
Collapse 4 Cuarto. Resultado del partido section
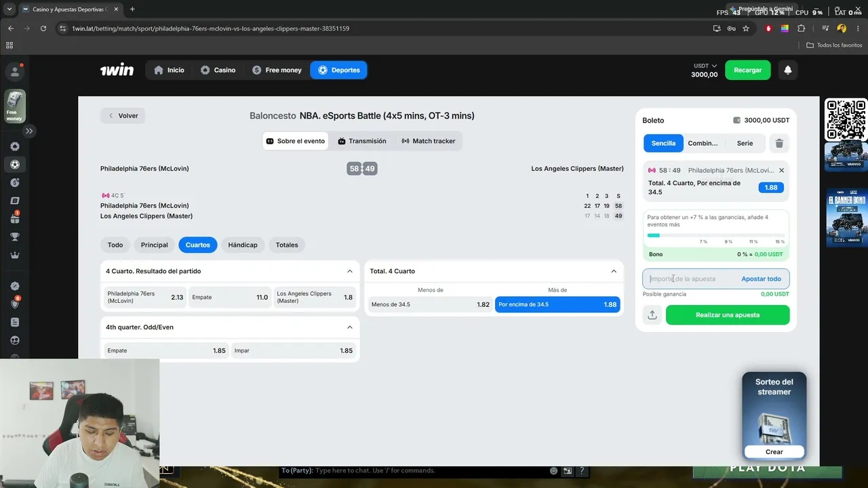[x=350, y=271]
